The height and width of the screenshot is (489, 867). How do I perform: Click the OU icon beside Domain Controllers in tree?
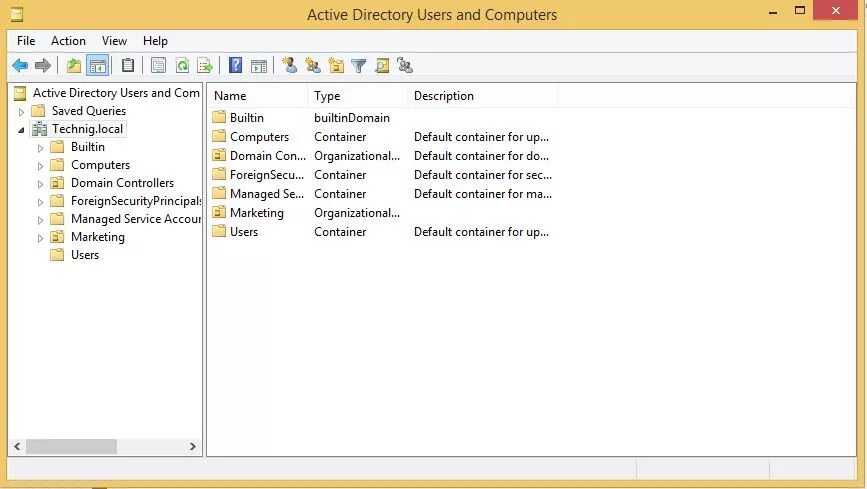click(x=57, y=183)
